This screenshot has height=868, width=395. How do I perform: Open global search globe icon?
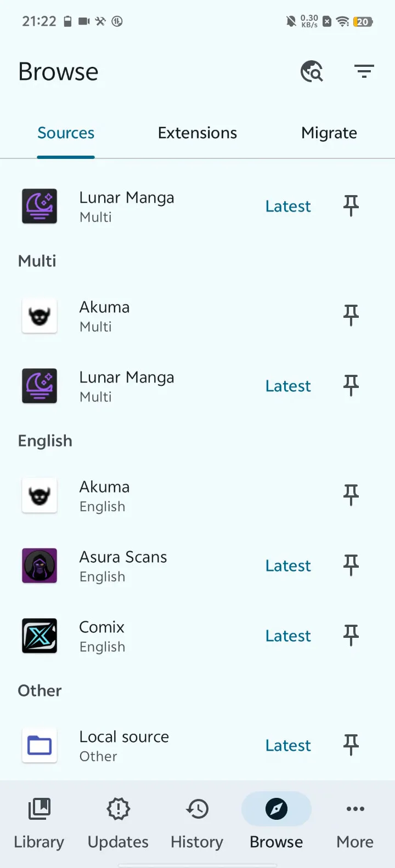pyautogui.click(x=312, y=72)
